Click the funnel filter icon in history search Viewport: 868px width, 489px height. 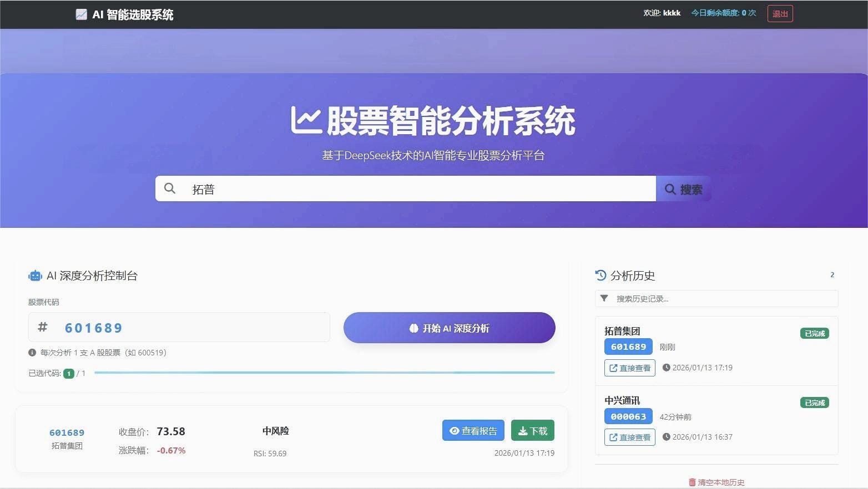pyautogui.click(x=604, y=298)
